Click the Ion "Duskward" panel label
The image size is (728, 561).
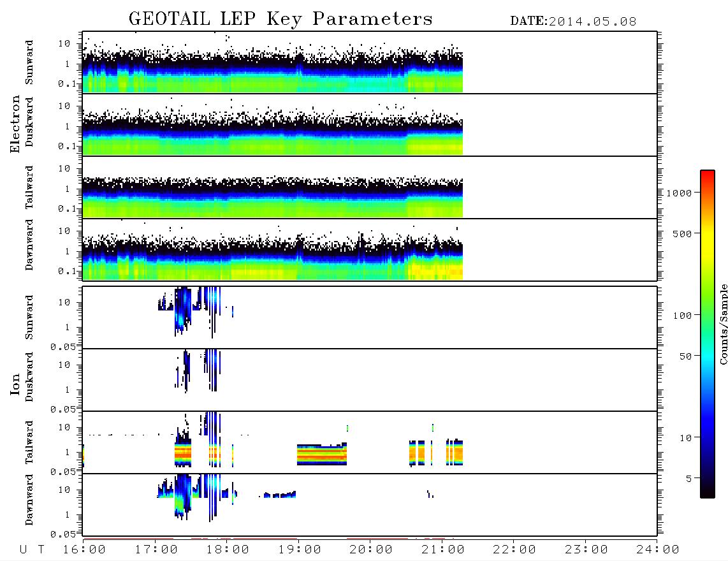coord(29,377)
